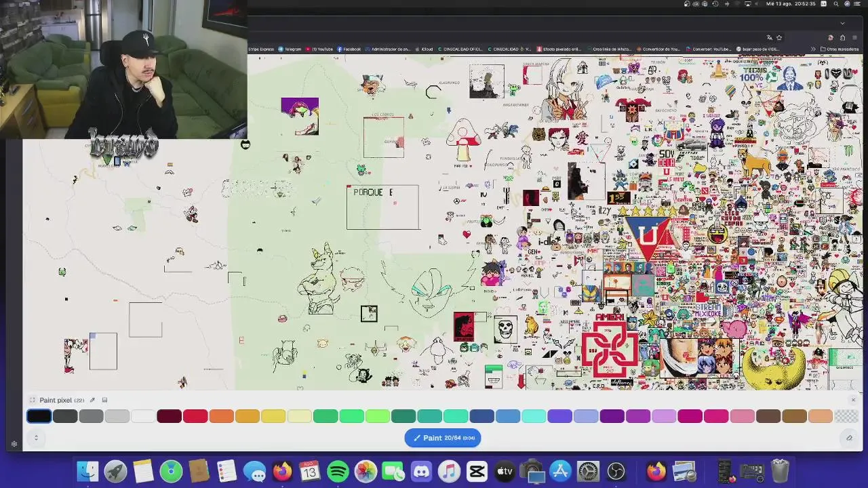Click the blue Paint 20/64 button
This screenshot has height=488, width=868.
[x=443, y=438]
